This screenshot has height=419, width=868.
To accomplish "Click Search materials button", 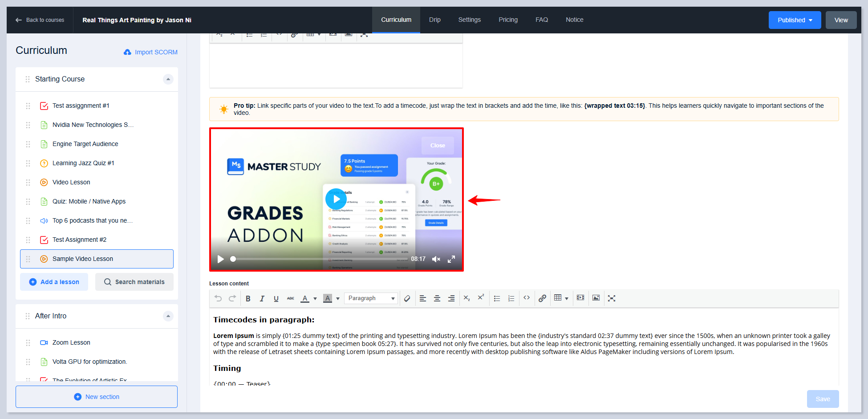I will point(134,282).
